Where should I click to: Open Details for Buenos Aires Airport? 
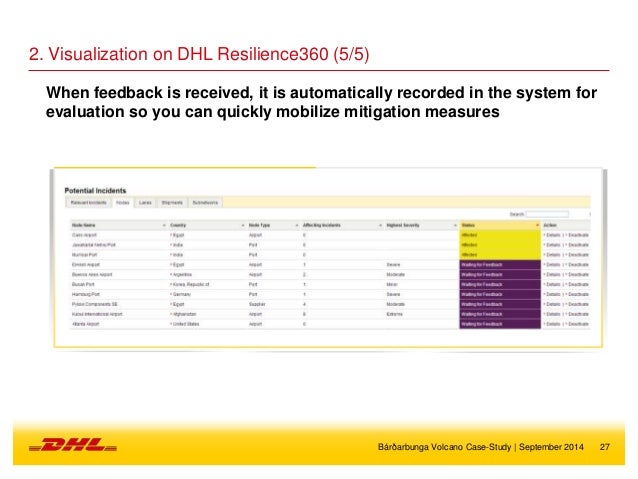tap(553, 275)
